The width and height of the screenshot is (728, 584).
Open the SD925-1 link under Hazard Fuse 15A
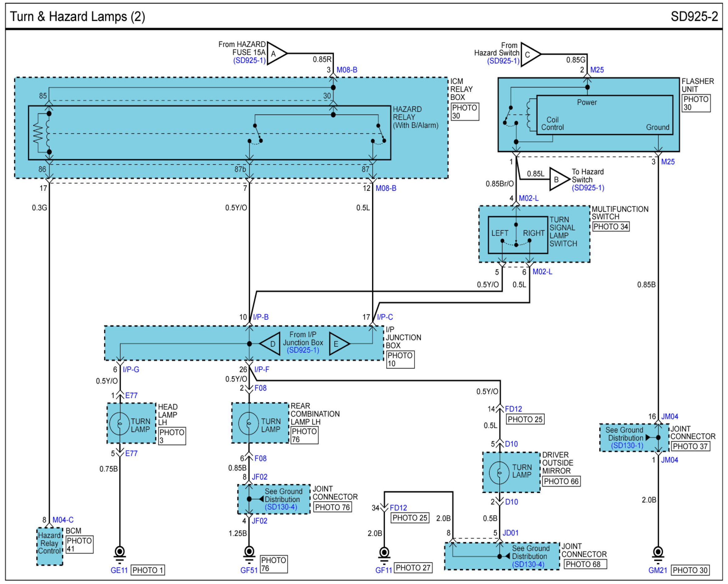tap(249, 61)
